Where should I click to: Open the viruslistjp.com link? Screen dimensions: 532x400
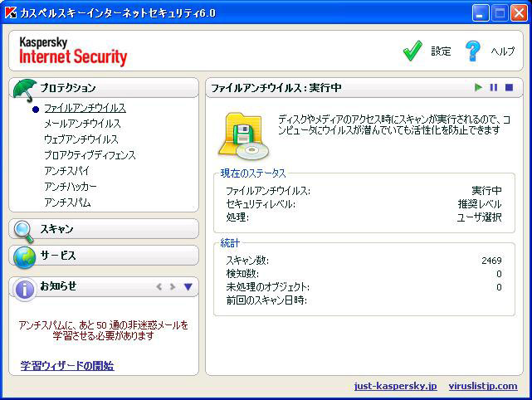[483, 386]
